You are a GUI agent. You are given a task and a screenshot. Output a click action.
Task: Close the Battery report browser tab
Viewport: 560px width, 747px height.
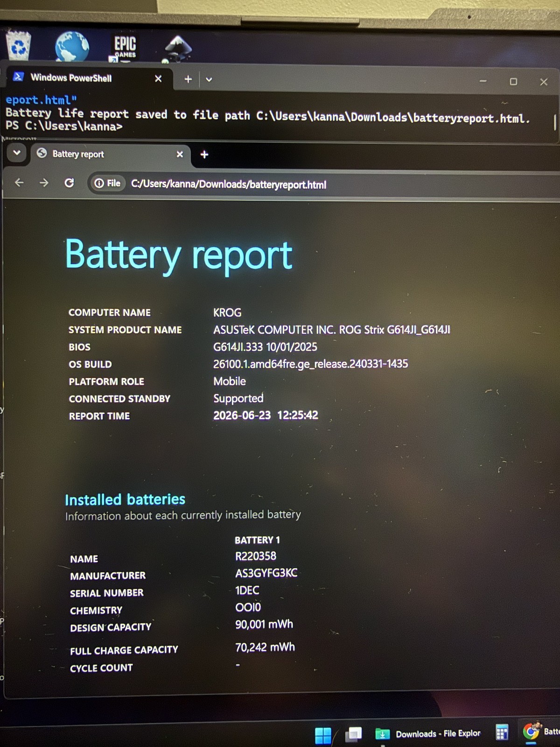pos(180,154)
